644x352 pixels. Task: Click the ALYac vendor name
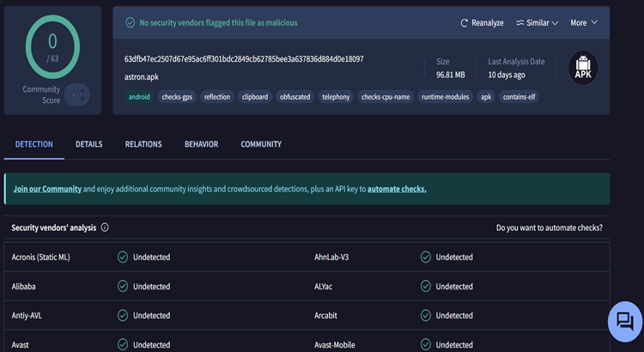pyautogui.click(x=323, y=286)
